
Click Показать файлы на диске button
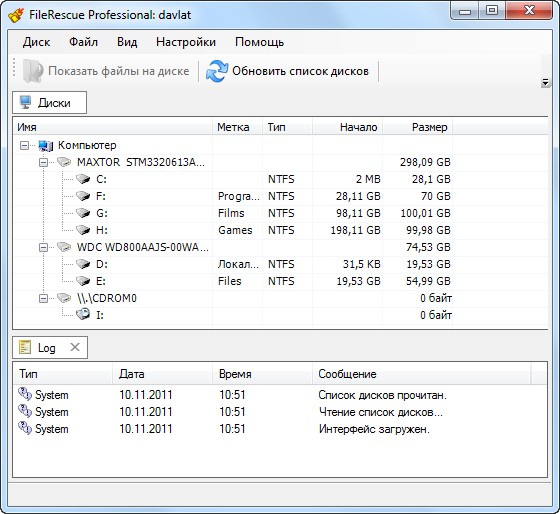pyautogui.click(x=106, y=71)
